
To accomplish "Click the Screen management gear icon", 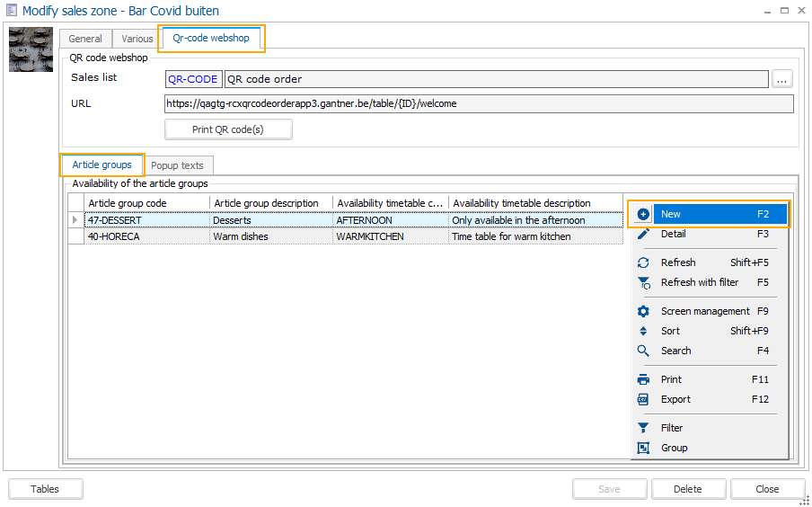I will (643, 311).
